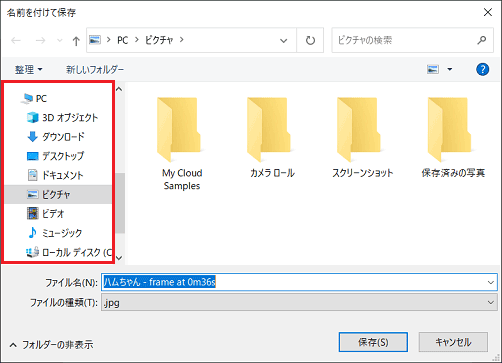Click the search magnifier icon

482,40
